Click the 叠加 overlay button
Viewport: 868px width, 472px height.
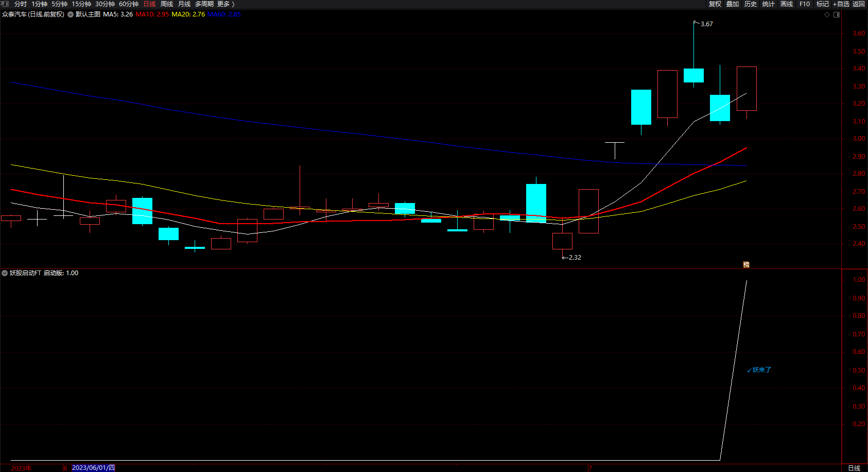[733, 4]
